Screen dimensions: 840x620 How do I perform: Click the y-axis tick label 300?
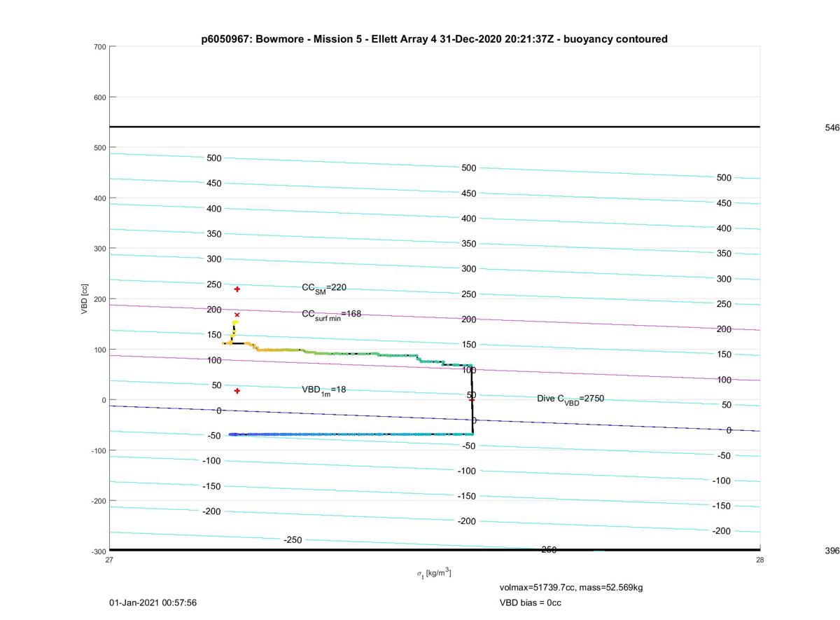(x=99, y=249)
